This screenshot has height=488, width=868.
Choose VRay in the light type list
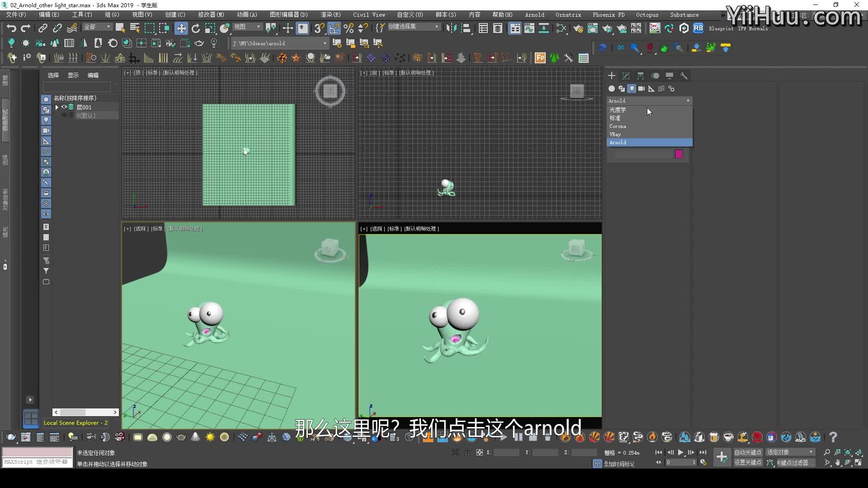click(649, 134)
